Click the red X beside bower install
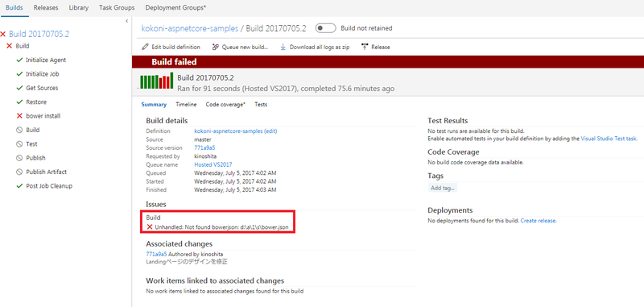 pyautogui.click(x=19, y=116)
